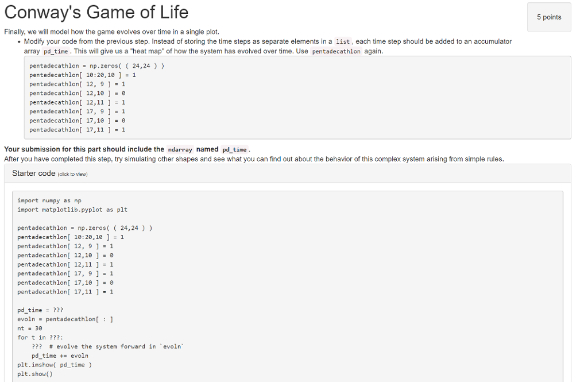Click inline "pentadecathlon" before the word again
588x382 pixels.
(x=336, y=52)
